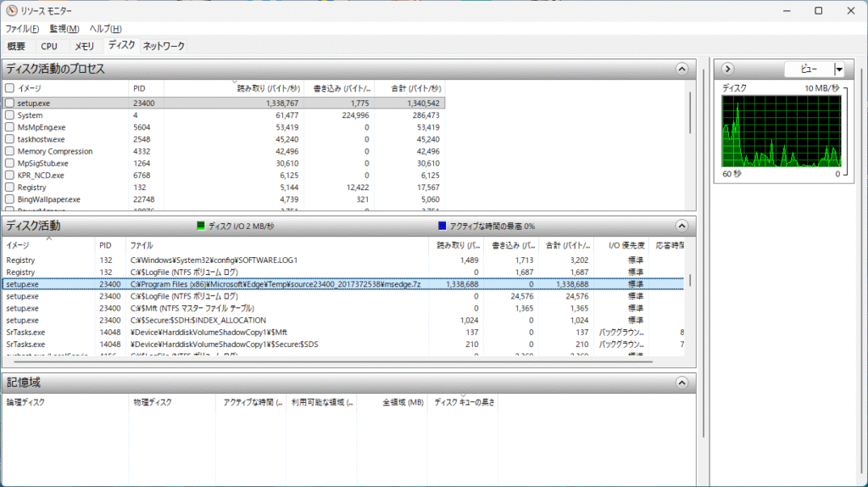Toggle the select-all イメージ header checkbox
868x487 pixels.
point(9,87)
